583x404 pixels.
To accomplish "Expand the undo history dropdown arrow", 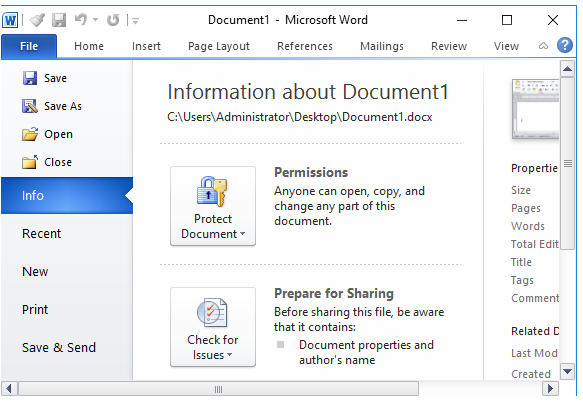I will 95,19.
